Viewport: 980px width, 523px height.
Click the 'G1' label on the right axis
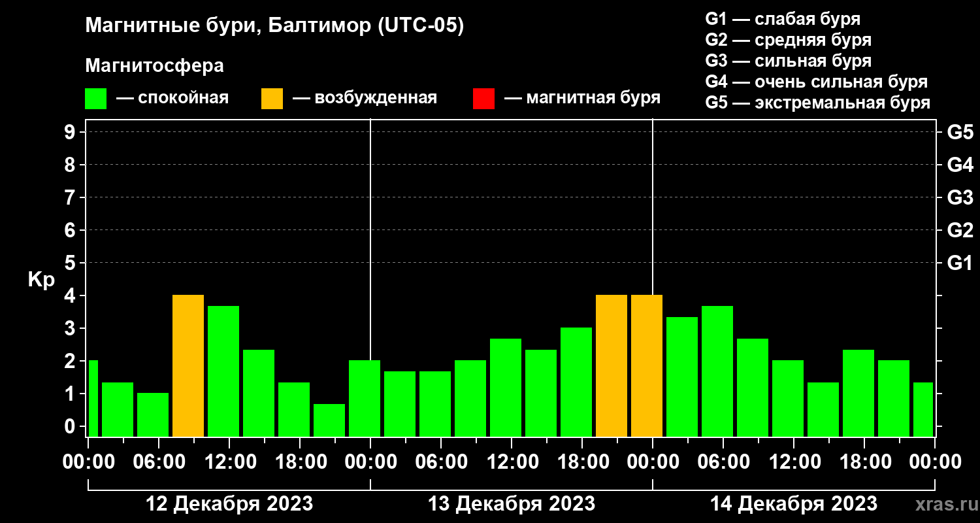coord(960,263)
